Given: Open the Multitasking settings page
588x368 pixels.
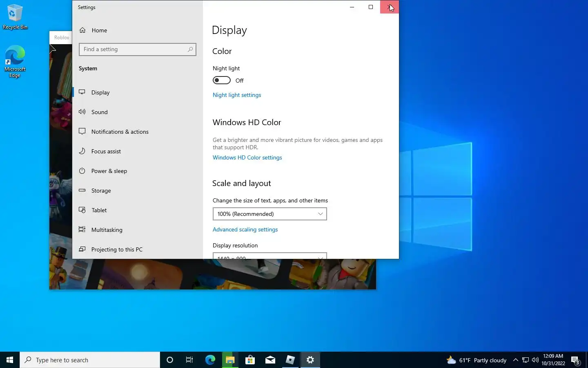Looking at the screenshot, I should 137,230.
